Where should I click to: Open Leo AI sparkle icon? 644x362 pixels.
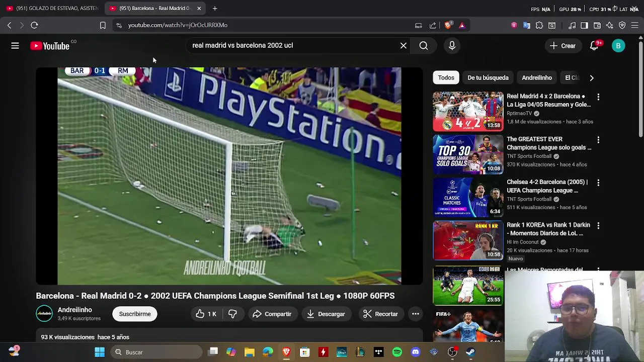coord(609,25)
